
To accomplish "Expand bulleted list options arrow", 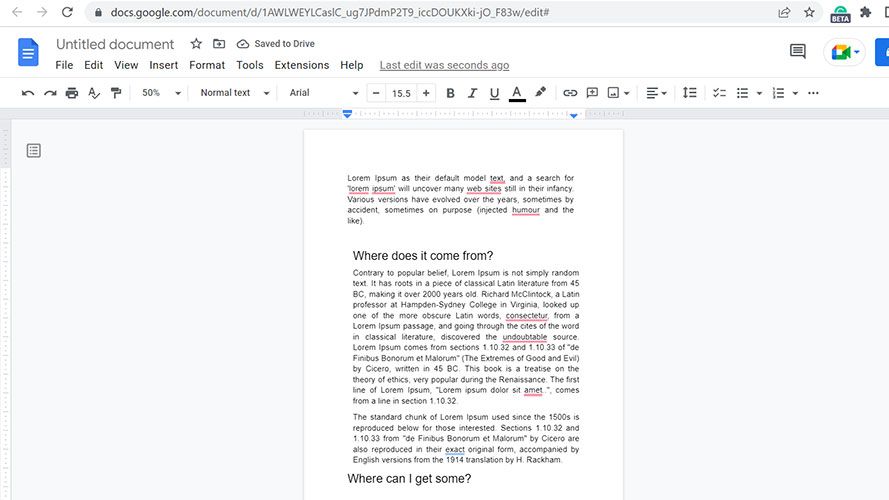I will (759, 93).
